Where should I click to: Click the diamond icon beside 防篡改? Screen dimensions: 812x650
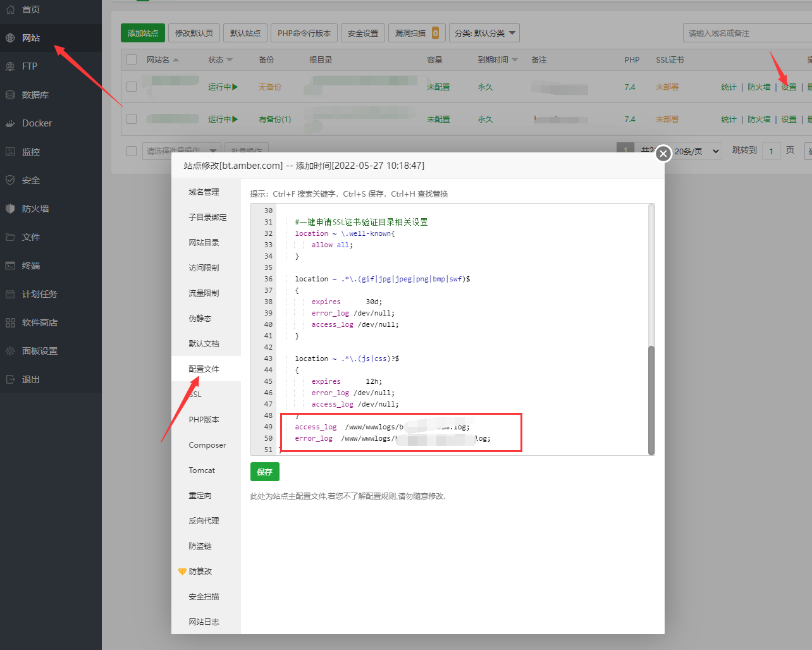coord(182,572)
